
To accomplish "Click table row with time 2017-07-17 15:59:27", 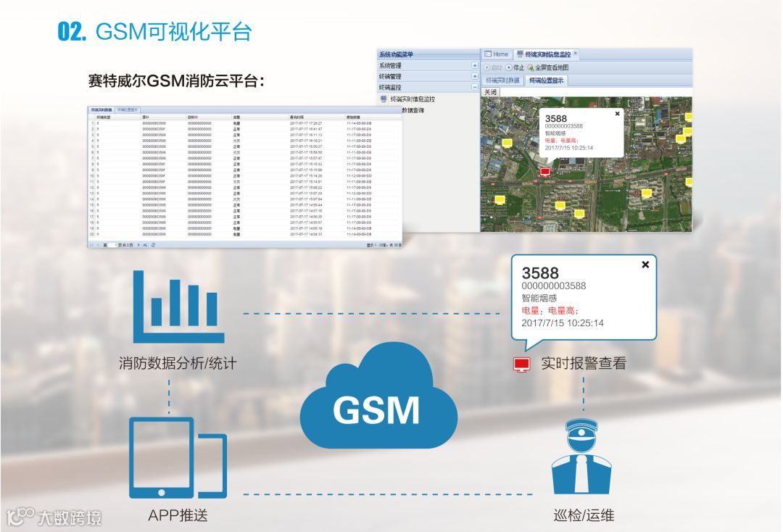I will point(245,146).
